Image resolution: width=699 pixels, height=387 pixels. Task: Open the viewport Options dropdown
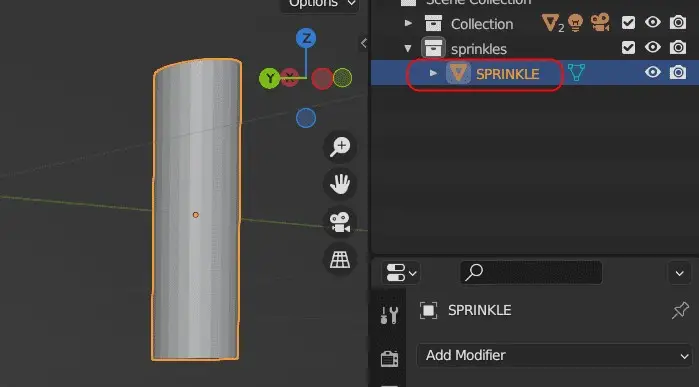click(x=320, y=4)
